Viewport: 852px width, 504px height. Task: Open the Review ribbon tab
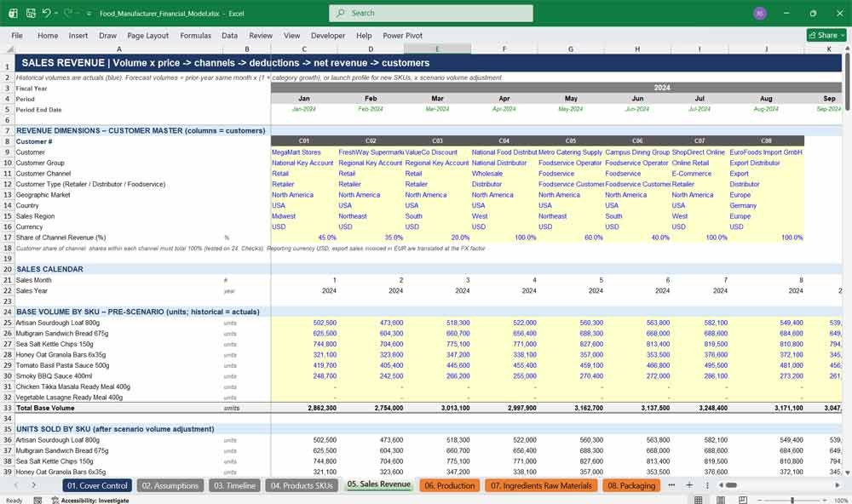point(261,35)
